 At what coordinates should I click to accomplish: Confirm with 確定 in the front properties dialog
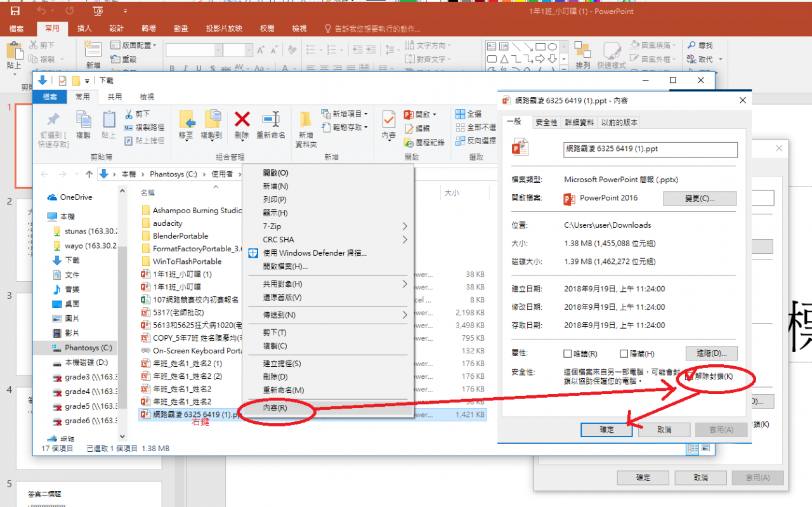pyautogui.click(x=607, y=430)
